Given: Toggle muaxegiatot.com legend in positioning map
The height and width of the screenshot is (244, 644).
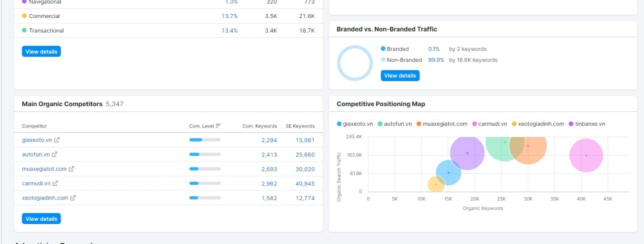Looking at the screenshot, I should [442, 124].
